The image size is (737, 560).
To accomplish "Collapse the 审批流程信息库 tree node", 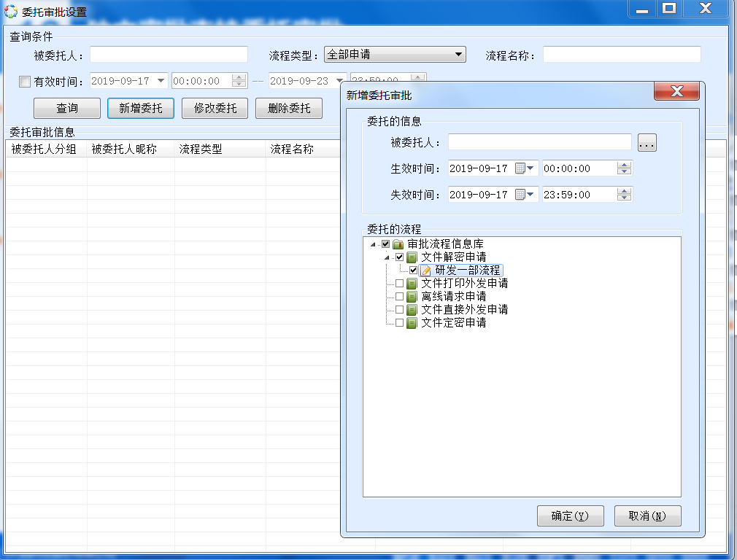I will 373,244.
